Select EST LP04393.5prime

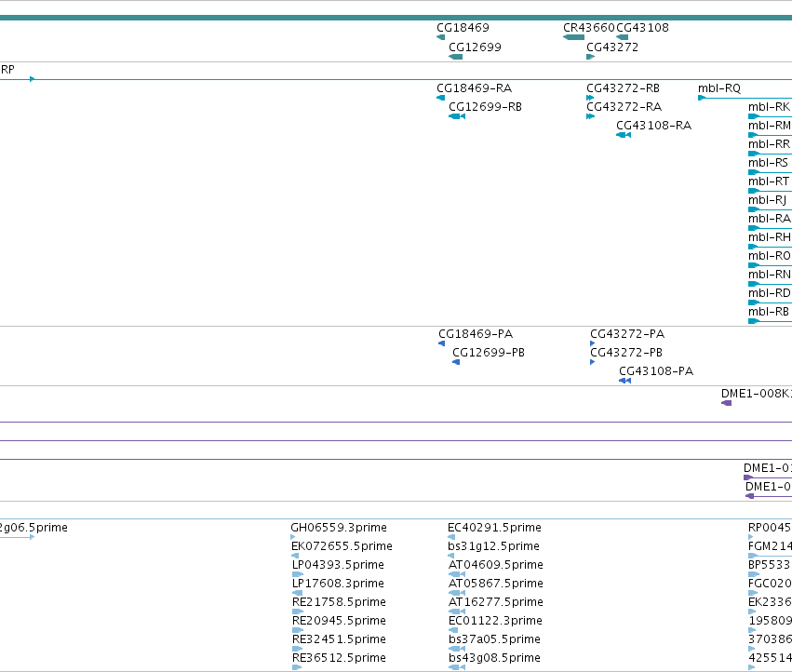click(x=338, y=565)
